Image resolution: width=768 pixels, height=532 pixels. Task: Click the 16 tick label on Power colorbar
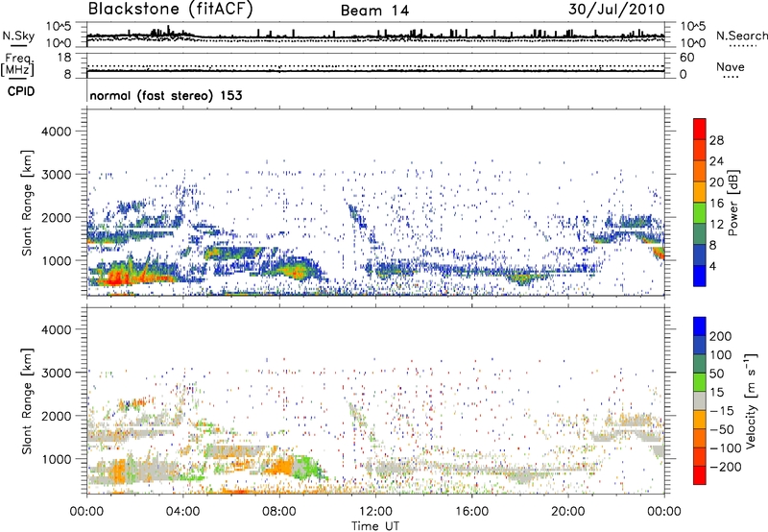tap(716, 204)
